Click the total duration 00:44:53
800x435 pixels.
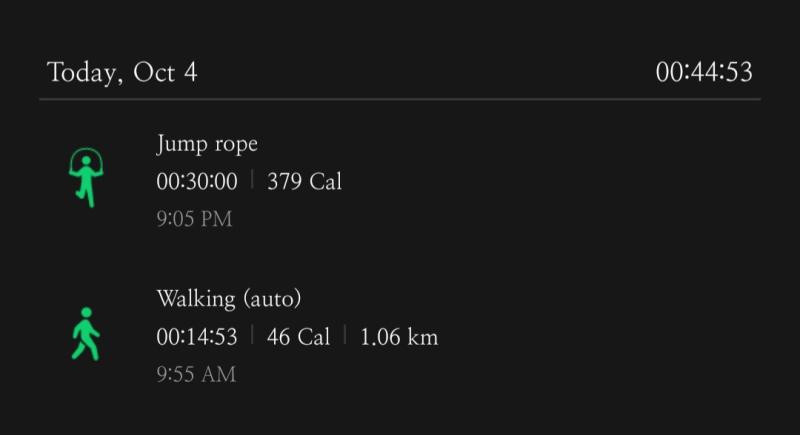coord(704,72)
